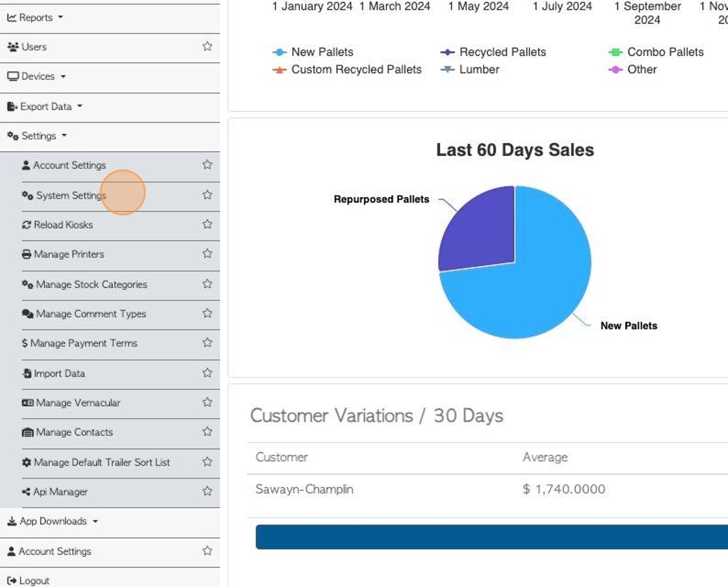The image size is (728, 587).
Task: Favorite the Users menu item star
Action: click(207, 46)
